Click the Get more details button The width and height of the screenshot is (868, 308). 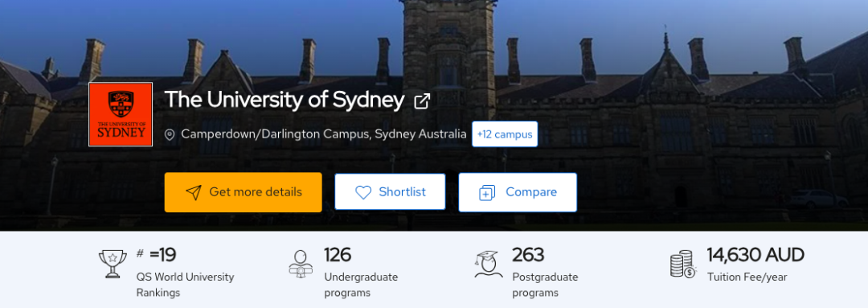(x=243, y=192)
